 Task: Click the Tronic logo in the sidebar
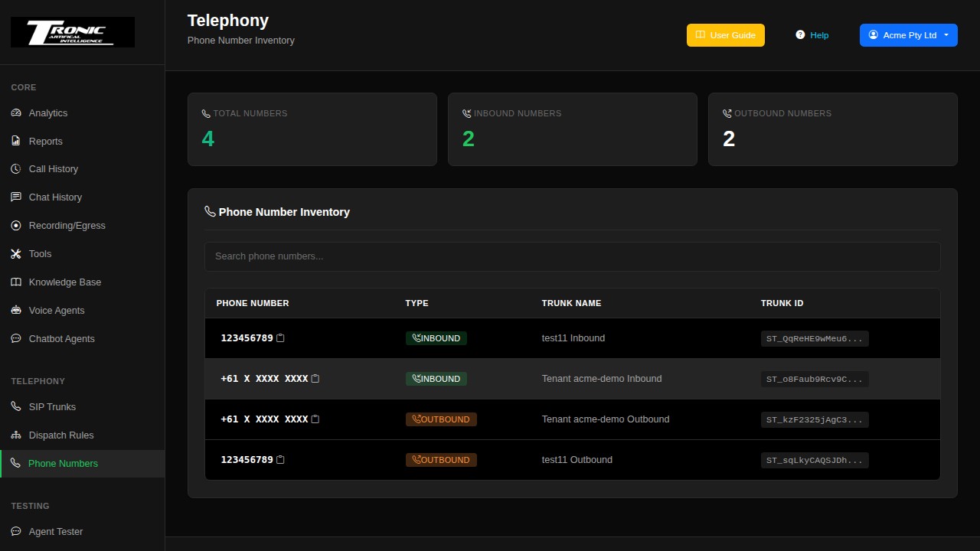[73, 32]
